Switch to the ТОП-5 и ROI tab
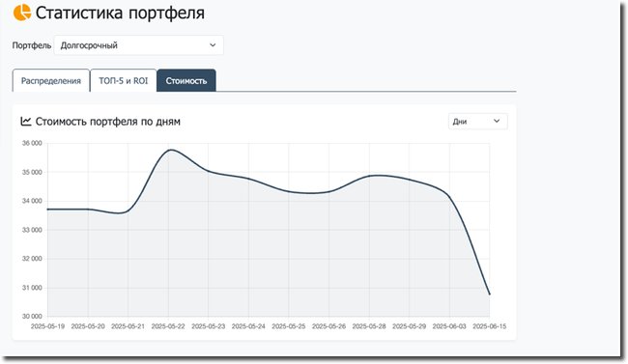 124,80
